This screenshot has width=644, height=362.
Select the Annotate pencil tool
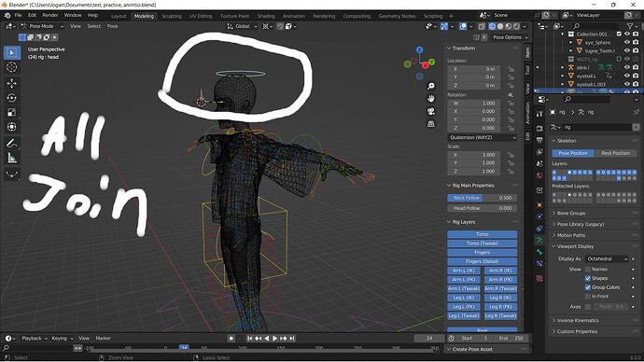point(12,144)
